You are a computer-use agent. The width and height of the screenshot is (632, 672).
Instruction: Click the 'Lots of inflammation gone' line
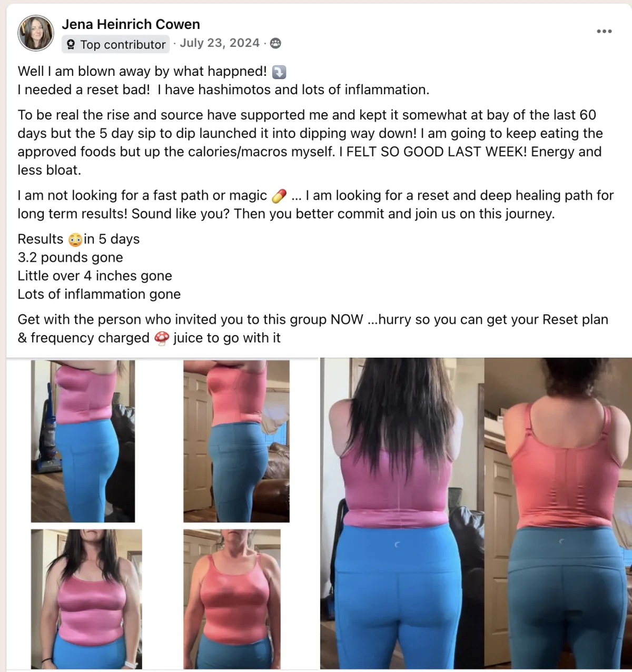(99, 294)
